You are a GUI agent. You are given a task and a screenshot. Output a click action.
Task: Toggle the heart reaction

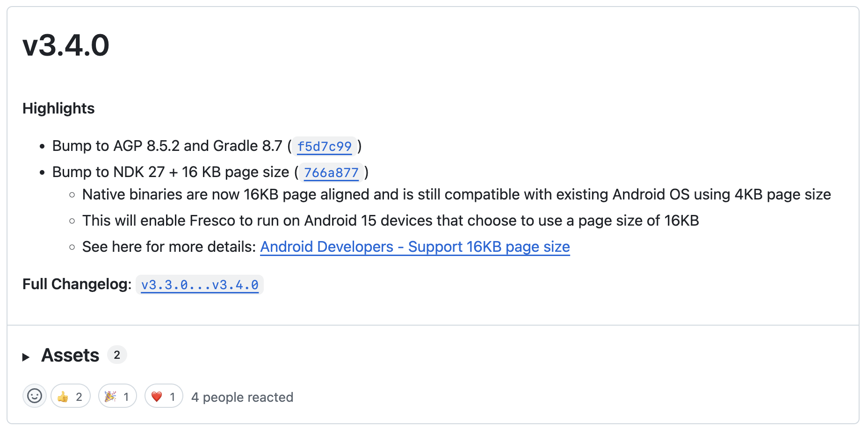pyautogui.click(x=163, y=396)
